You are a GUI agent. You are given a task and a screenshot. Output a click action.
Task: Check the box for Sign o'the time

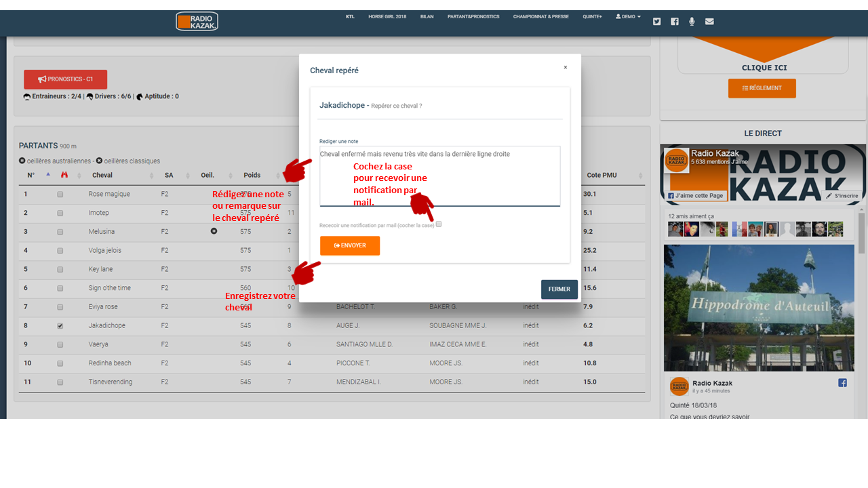[x=60, y=288]
